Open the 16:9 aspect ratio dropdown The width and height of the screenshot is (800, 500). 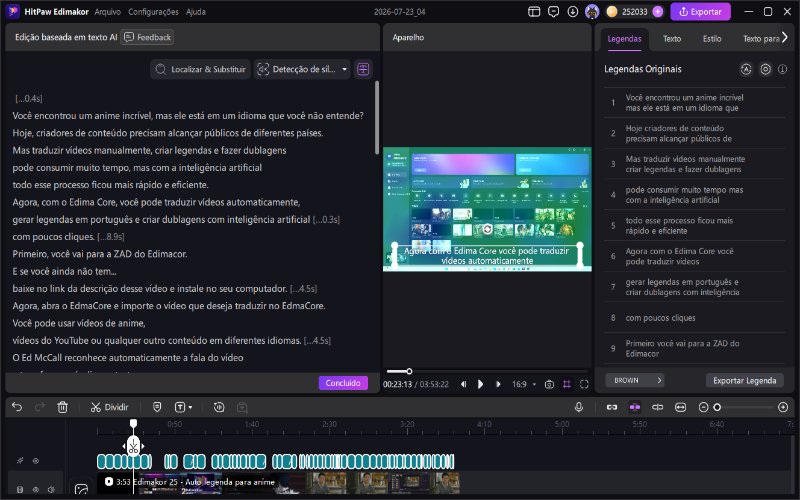coord(524,384)
